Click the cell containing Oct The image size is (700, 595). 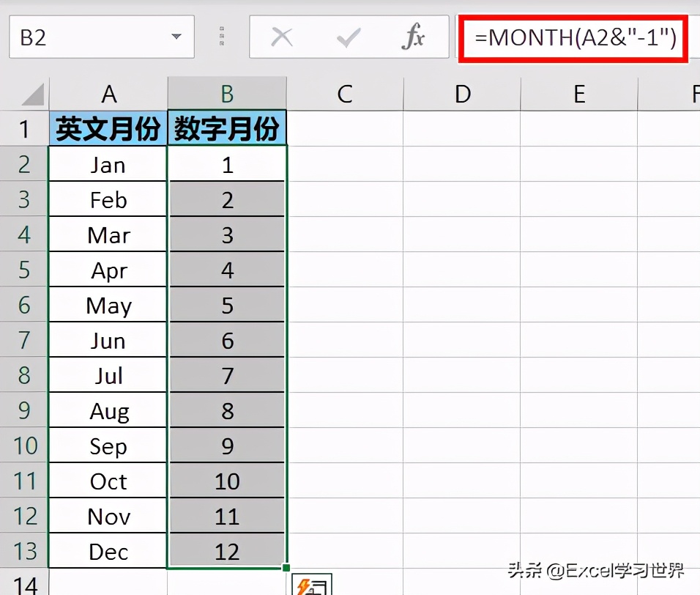108,481
